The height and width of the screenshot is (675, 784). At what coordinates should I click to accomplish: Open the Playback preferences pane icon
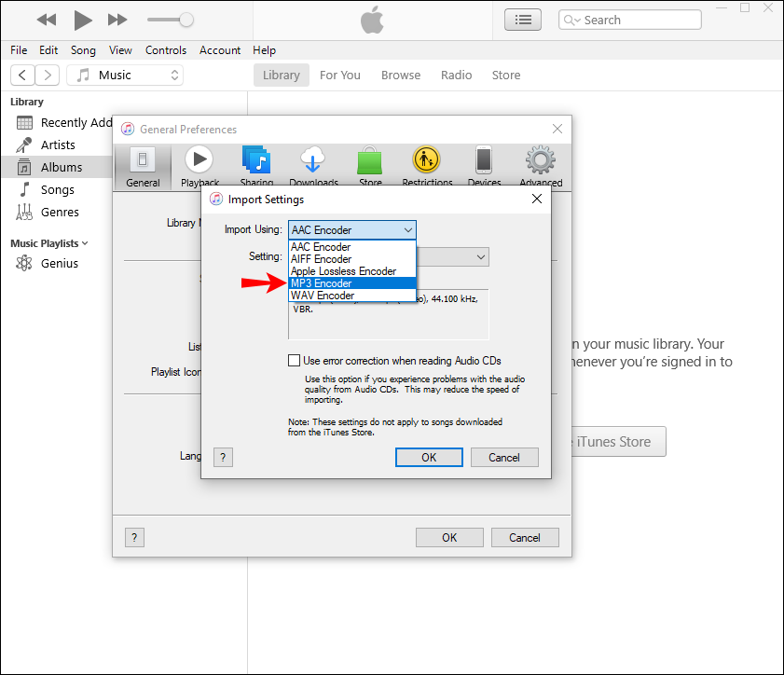[x=199, y=167]
